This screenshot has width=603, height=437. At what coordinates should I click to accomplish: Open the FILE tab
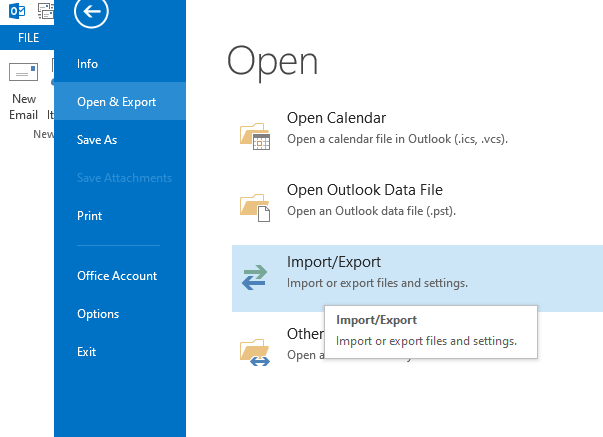pyautogui.click(x=28, y=38)
